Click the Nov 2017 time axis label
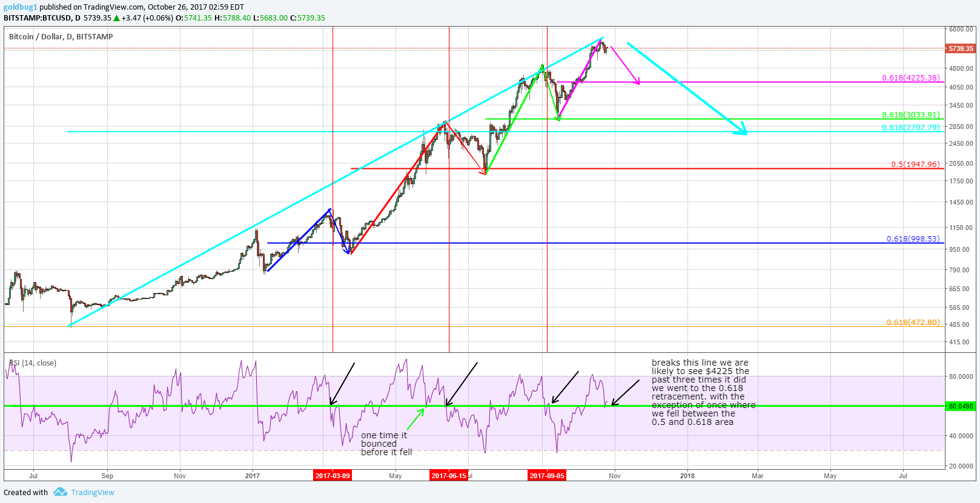This screenshot has width=980, height=503. [615, 476]
